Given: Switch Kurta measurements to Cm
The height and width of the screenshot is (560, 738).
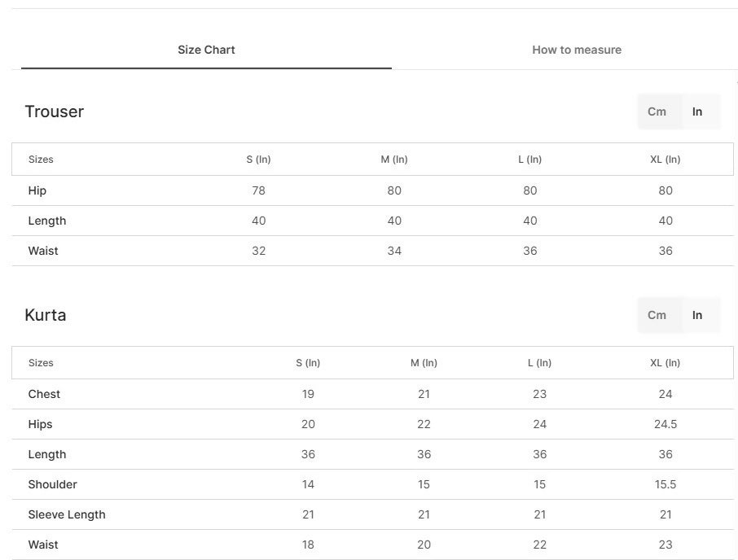Looking at the screenshot, I should pyautogui.click(x=657, y=315).
